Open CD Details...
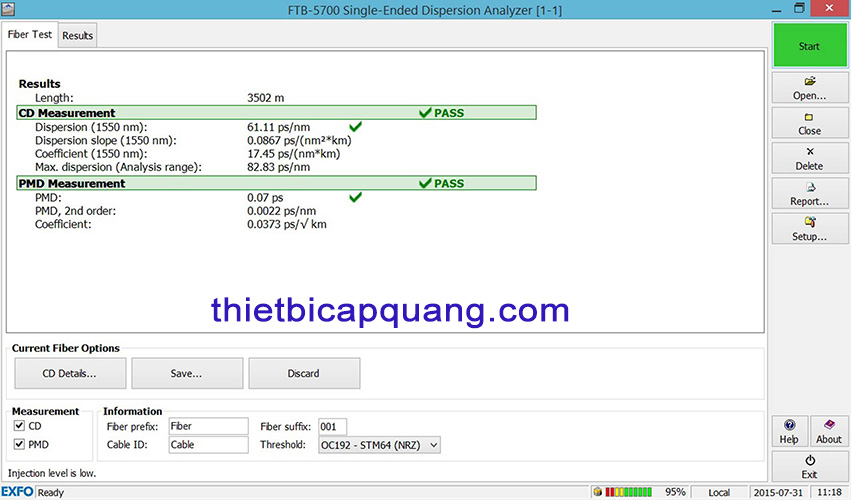This screenshot has height=500, width=851. (70, 374)
